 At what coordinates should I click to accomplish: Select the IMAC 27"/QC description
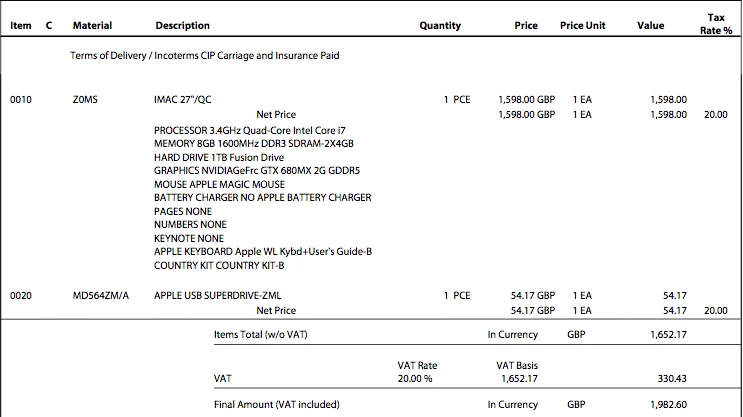182,100
